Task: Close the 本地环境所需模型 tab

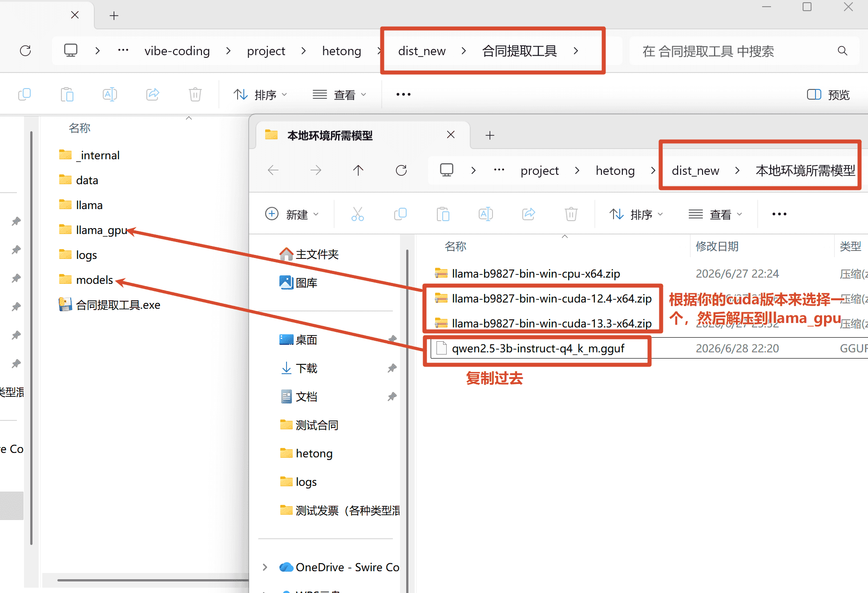Action: (451, 135)
